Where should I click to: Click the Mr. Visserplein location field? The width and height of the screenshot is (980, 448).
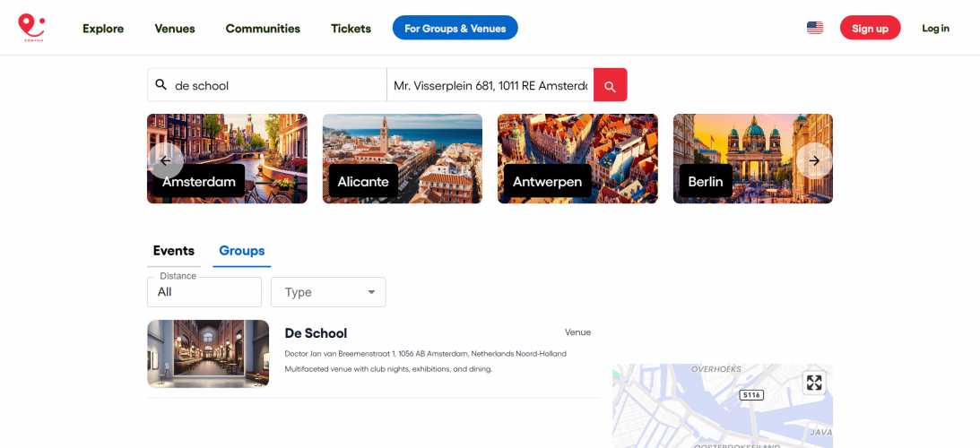490,85
